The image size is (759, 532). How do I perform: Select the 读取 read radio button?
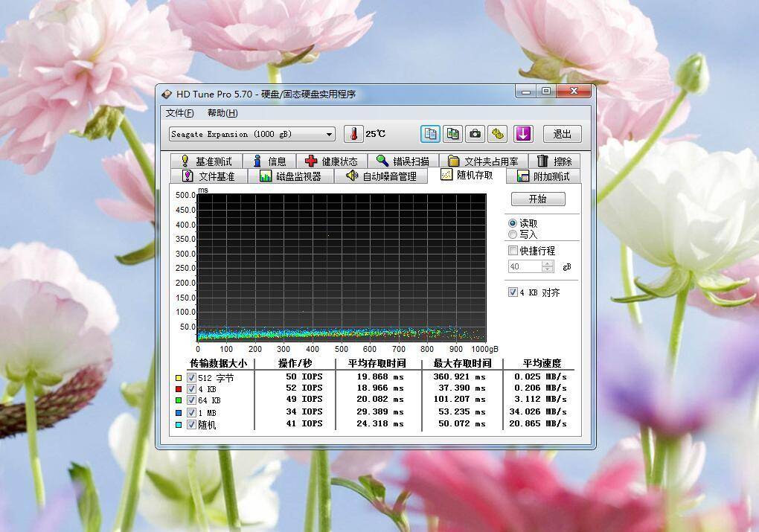click(x=513, y=222)
